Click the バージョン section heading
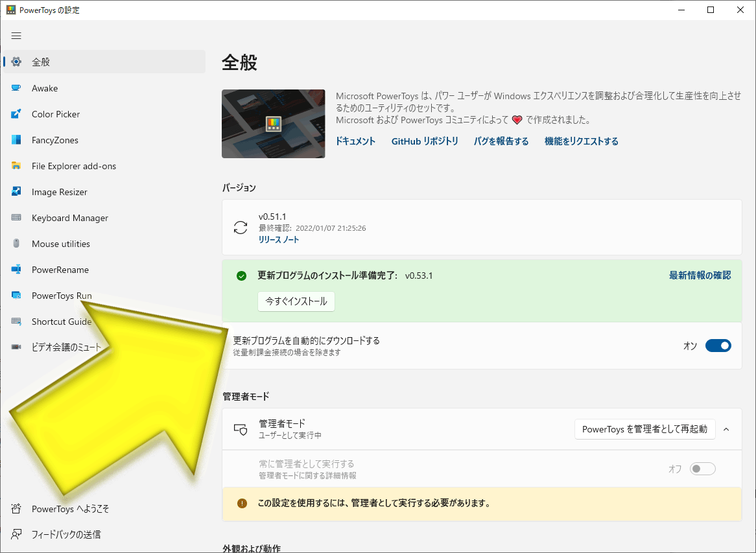 point(239,187)
